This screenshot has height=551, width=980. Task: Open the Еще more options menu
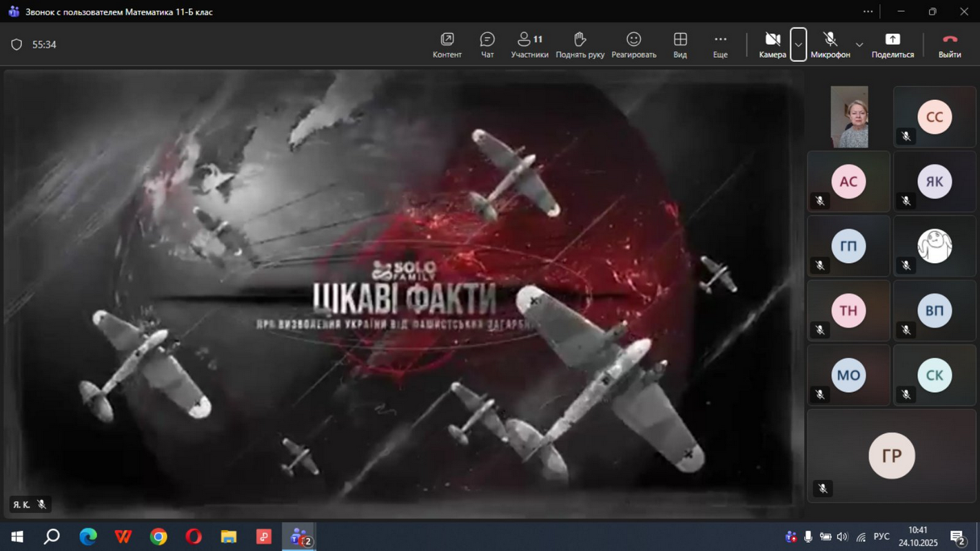pos(720,45)
